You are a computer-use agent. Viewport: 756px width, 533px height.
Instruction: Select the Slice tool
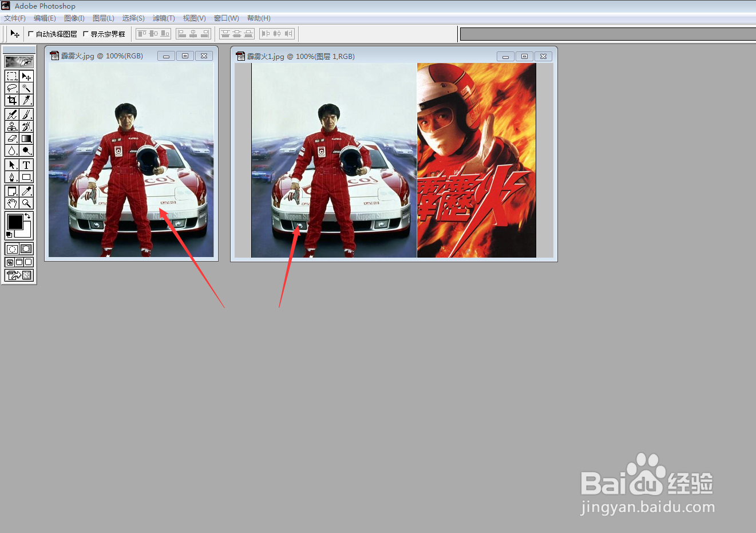click(26, 100)
